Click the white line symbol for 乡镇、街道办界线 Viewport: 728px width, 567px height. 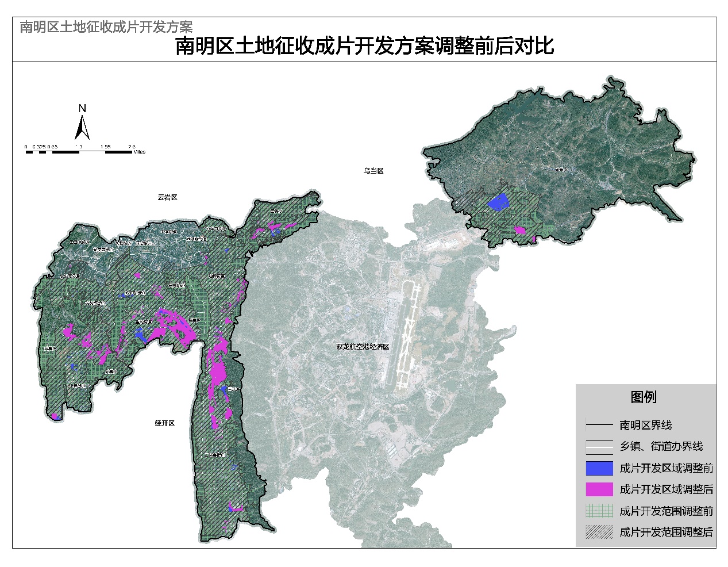(599, 446)
